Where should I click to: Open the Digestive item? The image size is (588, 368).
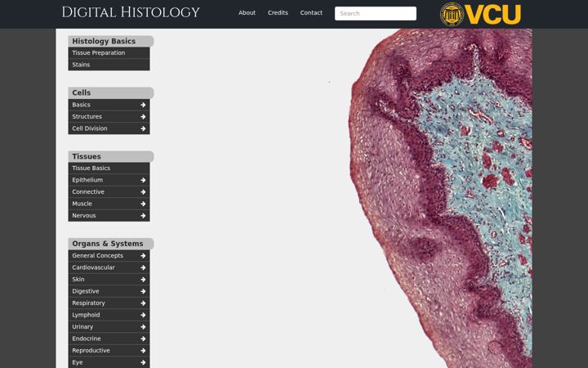tap(109, 291)
